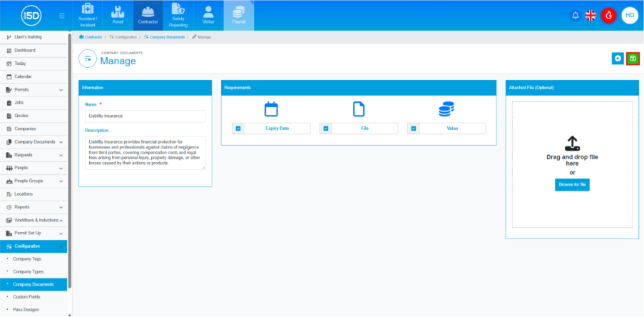Uncheck the File requirement checkbox

[x=326, y=129]
